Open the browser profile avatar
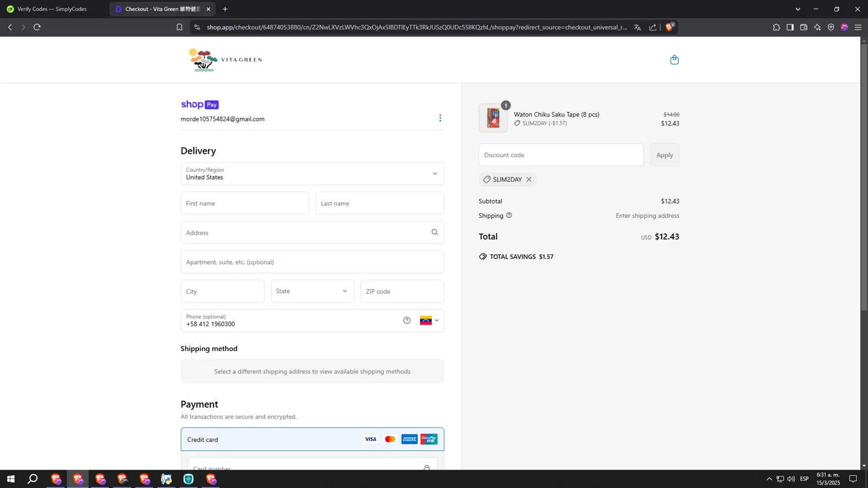868x488 pixels. (x=844, y=27)
